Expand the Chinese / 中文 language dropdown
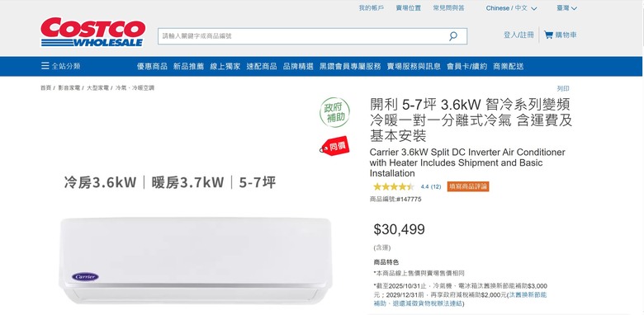Screen dimensions: 644x315 [511, 8]
